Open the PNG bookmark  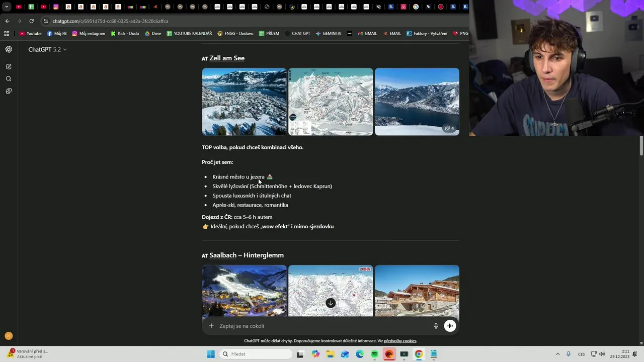pos(460,33)
